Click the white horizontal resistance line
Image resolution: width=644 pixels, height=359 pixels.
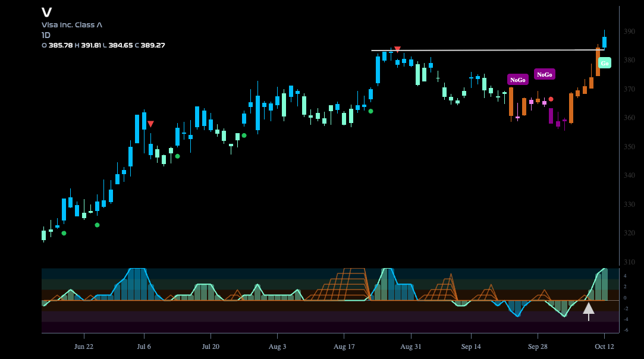coord(488,50)
